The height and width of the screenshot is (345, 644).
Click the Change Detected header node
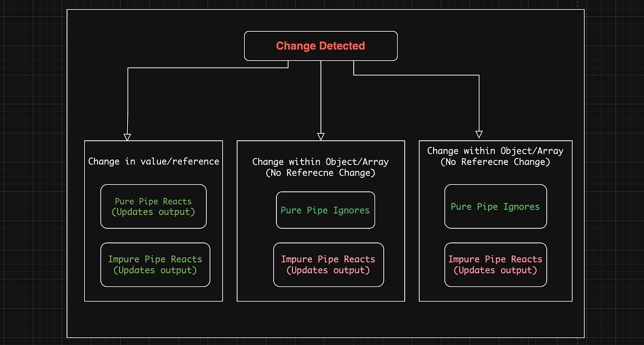coord(320,46)
